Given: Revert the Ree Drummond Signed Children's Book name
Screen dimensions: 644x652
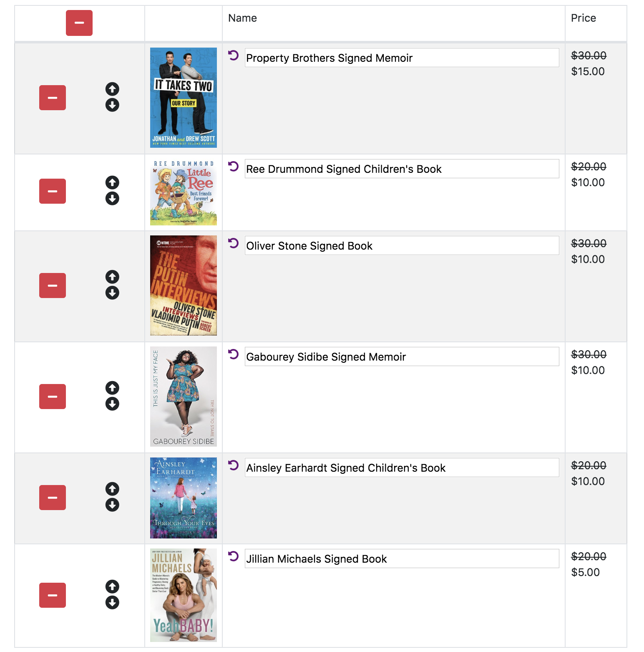Looking at the screenshot, I should [x=234, y=166].
